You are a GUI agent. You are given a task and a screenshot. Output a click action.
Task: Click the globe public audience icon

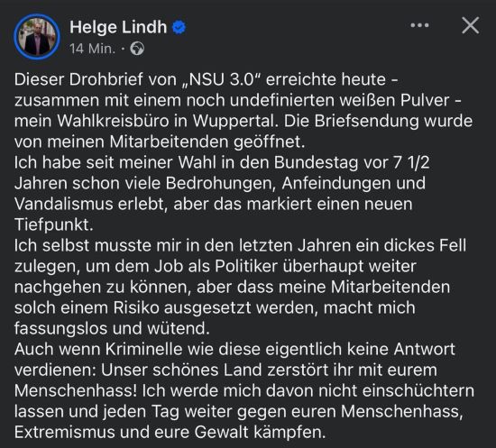(x=137, y=49)
